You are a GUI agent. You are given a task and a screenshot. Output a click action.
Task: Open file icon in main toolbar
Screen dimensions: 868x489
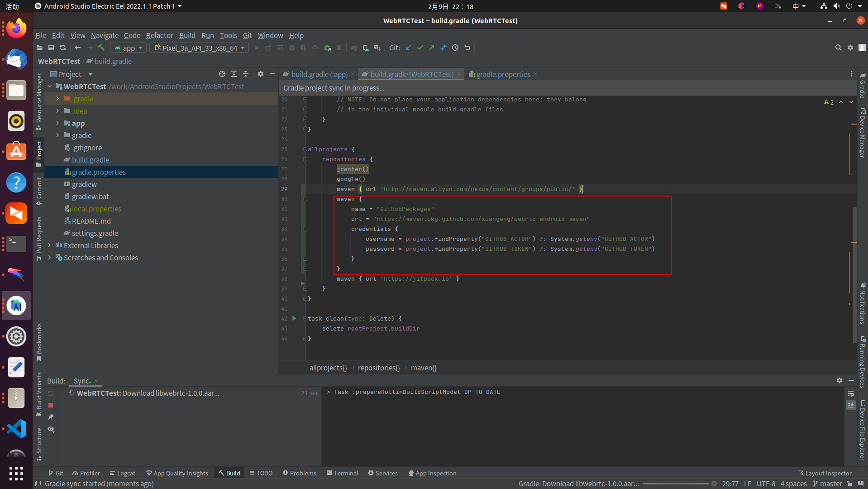coord(40,48)
